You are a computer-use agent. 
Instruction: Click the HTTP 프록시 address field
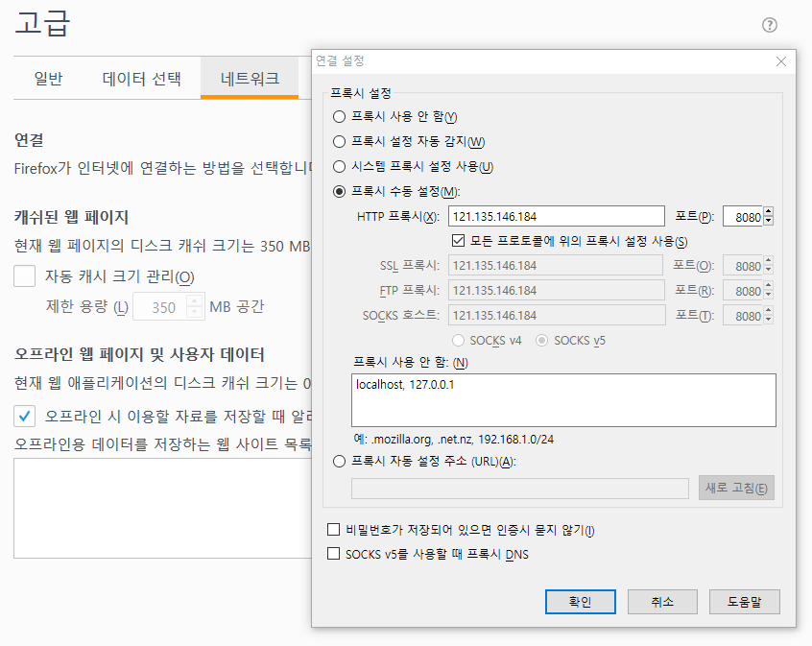click(x=556, y=217)
